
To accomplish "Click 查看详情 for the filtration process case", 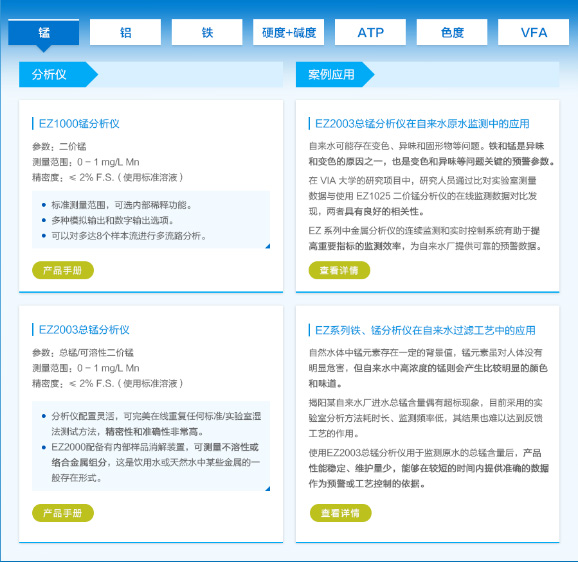I will (x=340, y=513).
